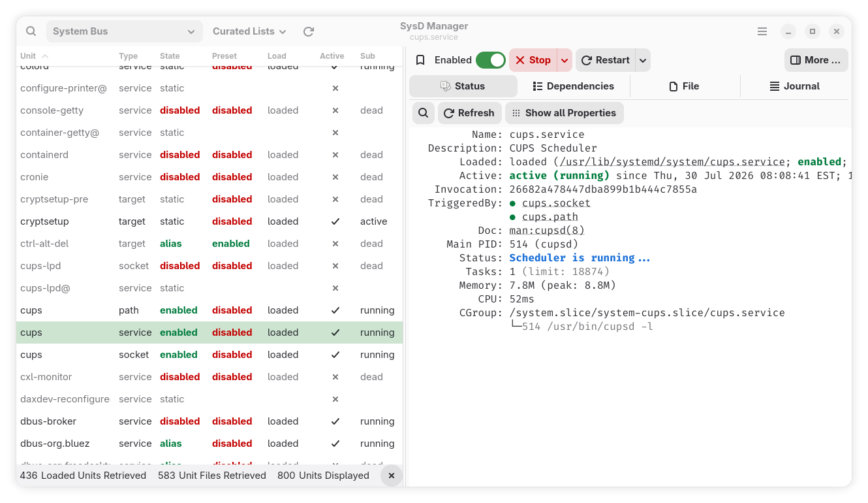Screen dimensions: 868x503
Task: Stop the cups service
Action: (533, 60)
